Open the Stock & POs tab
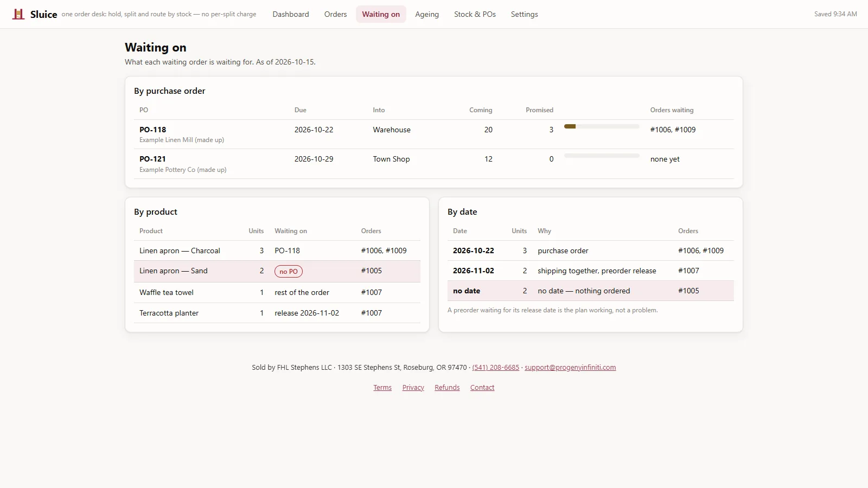Screen dimensions: 868x488 click(475, 14)
